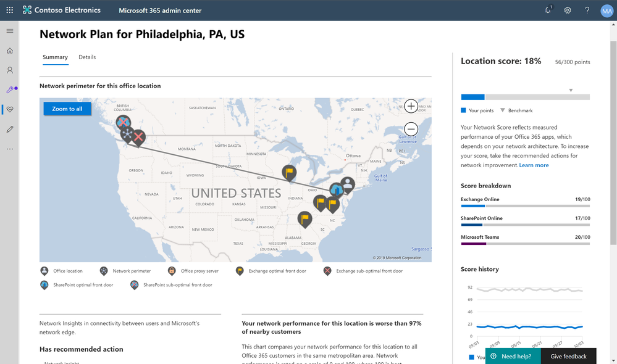Viewport: 617px width, 364px height.
Task: Open the settings gear in header
Action: (x=568, y=10)
